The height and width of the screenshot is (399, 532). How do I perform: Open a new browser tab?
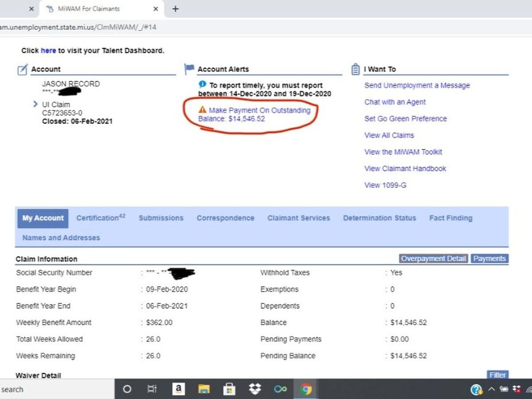[175, 9]
